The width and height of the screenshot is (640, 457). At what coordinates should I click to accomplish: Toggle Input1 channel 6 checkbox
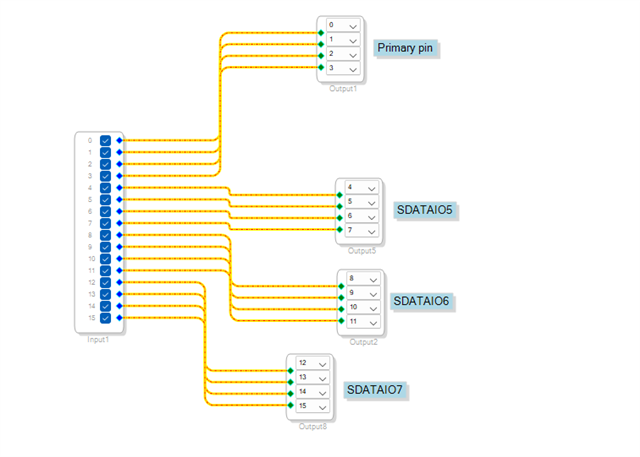[x=105, y=211]
